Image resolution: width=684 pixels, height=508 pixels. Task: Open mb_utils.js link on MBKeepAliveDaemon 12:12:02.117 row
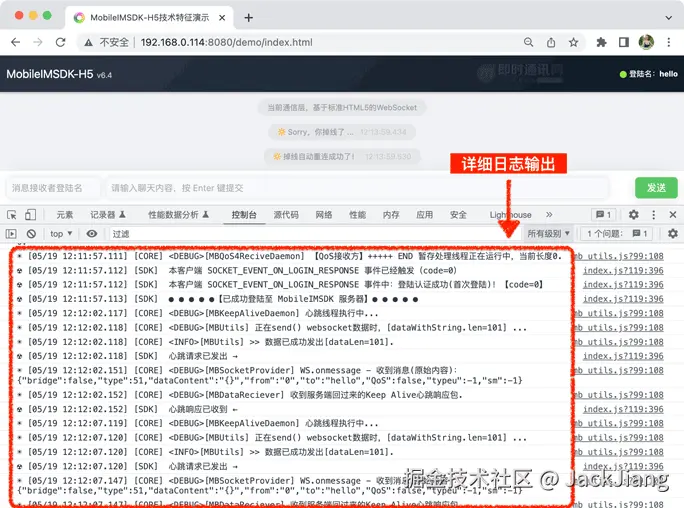(x=619, y=314)
